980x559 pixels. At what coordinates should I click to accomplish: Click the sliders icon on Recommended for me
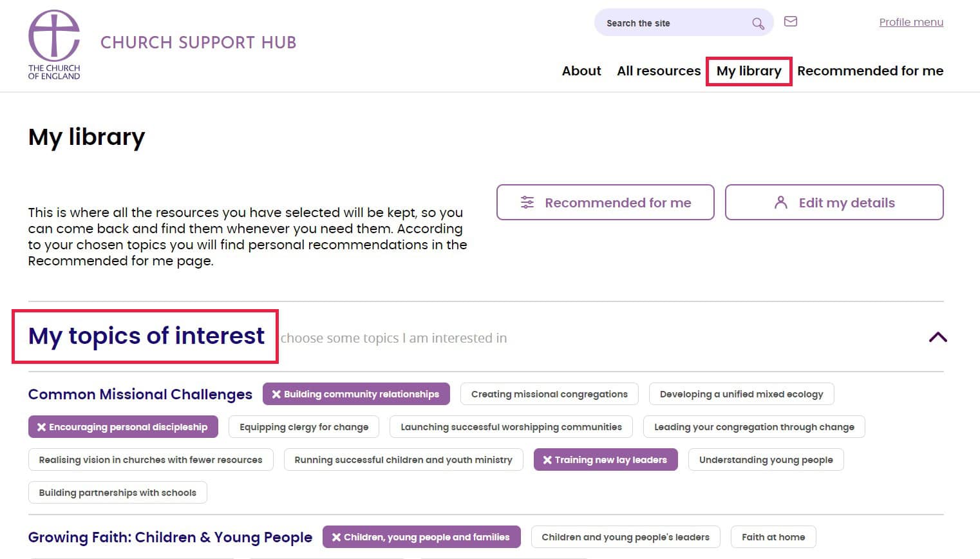[527, 202]
